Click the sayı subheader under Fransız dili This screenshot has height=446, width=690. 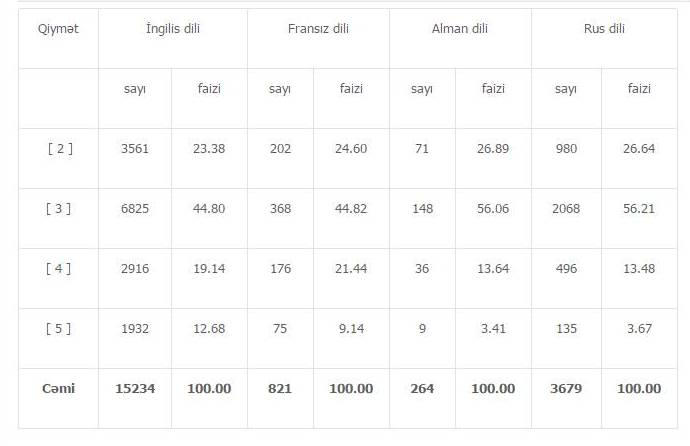click(x=280, y=89)
